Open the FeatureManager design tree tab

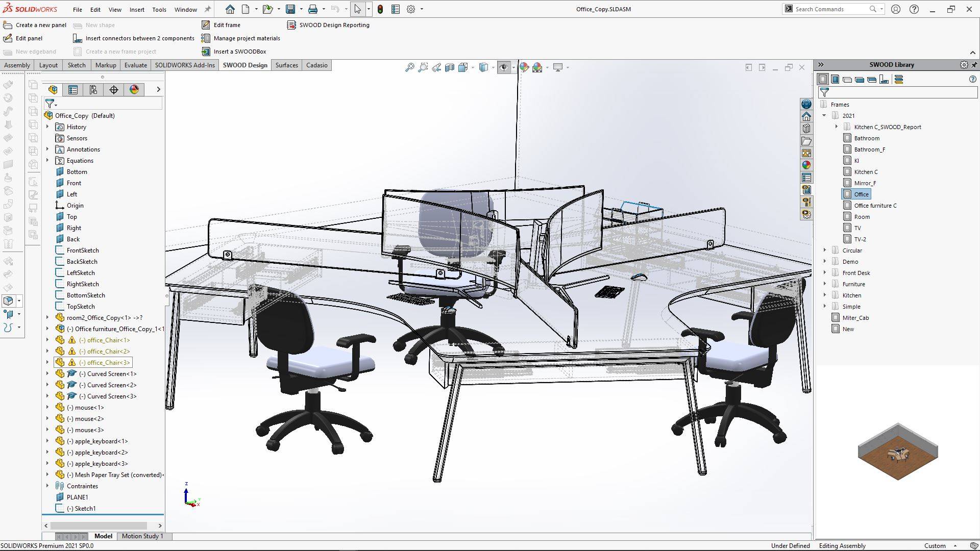(53, 90)
